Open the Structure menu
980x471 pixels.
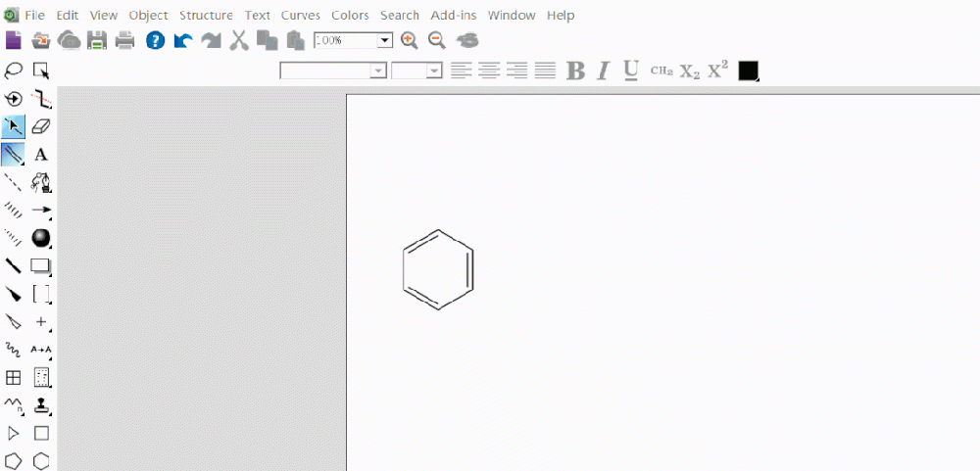point(206,15)
